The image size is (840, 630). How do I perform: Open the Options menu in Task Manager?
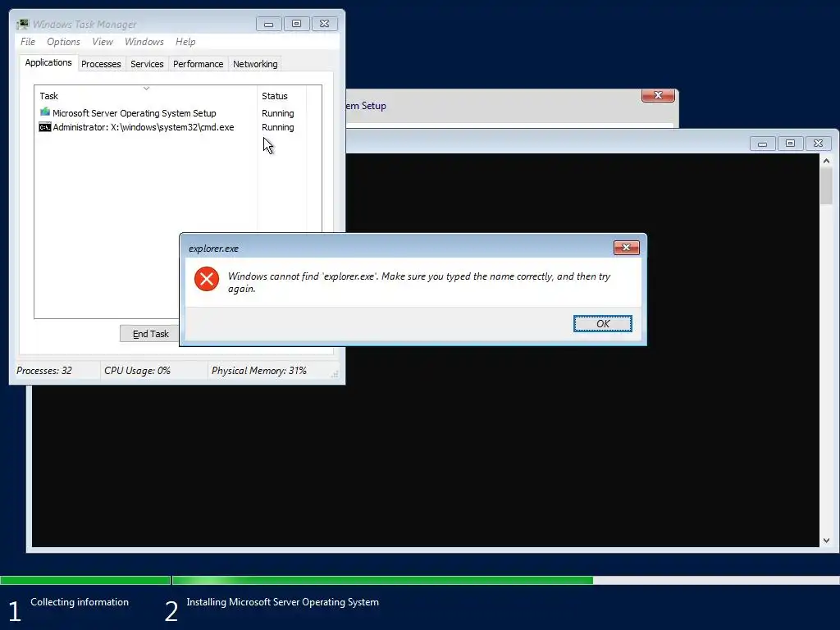click(x=63, y=42)
